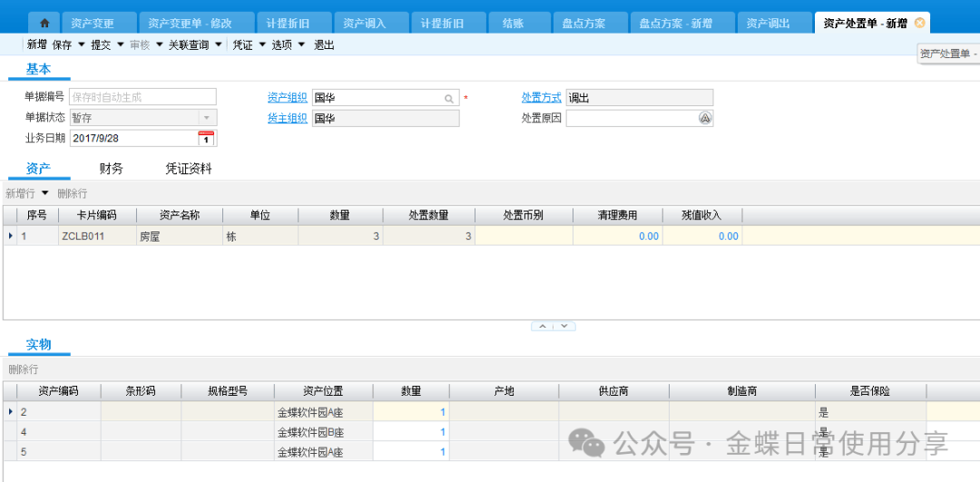Expand the panel with down arrow splitter
The height and width of the screenshot is (482, 980).
563,326
